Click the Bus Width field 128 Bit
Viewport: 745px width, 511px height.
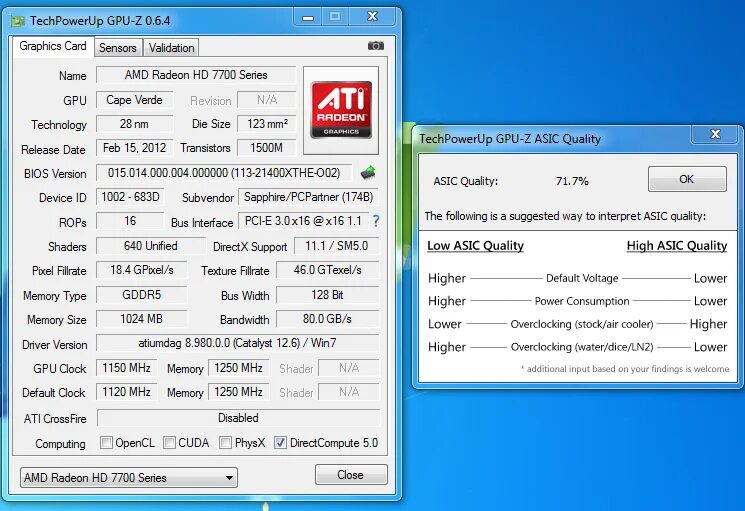[327, 294]
